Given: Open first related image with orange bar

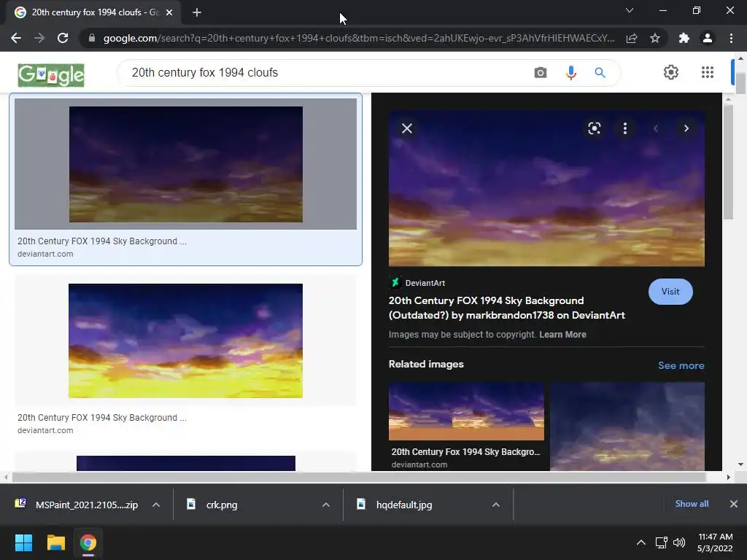Looking at the screenshot, I should pyautogui.click(x=466, y=411).
